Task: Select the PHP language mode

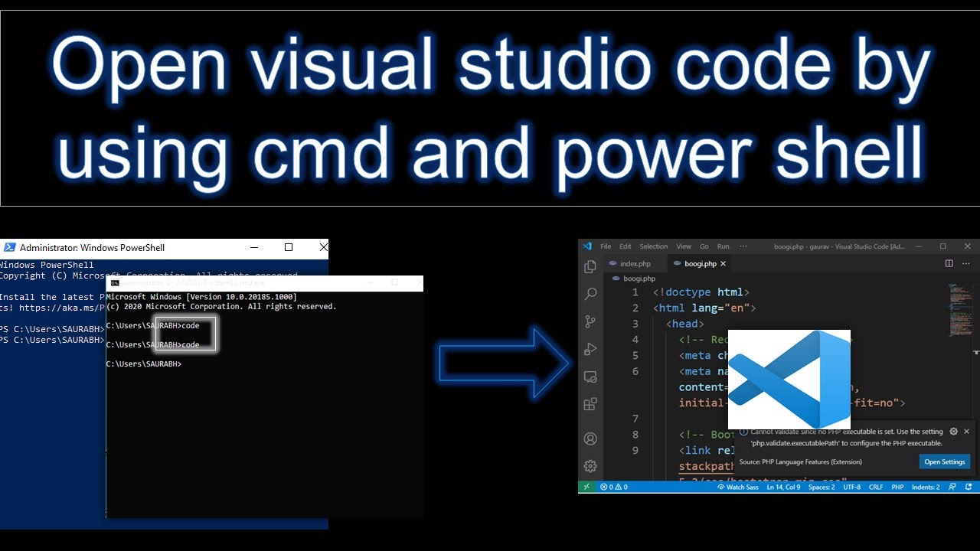Action: click(897, 487)
